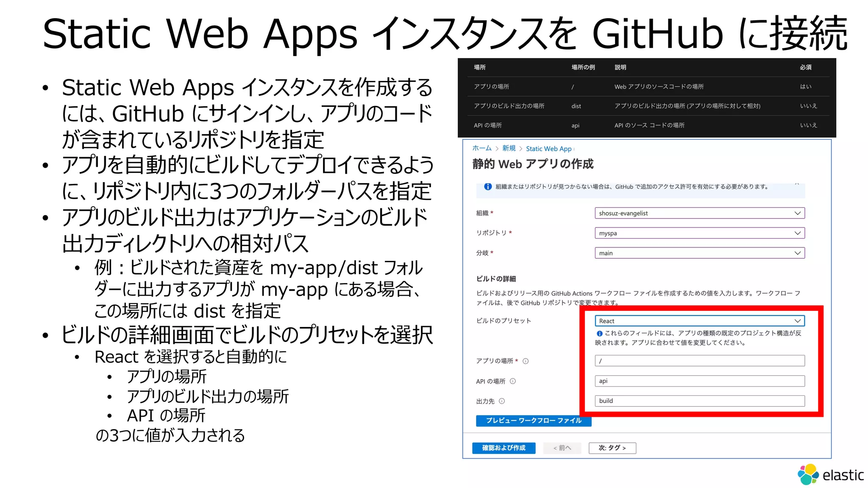Click the プレビュー ワークフロー ファイル button
Viewport: 868px width, 488px height.
(x=534, y=421)
